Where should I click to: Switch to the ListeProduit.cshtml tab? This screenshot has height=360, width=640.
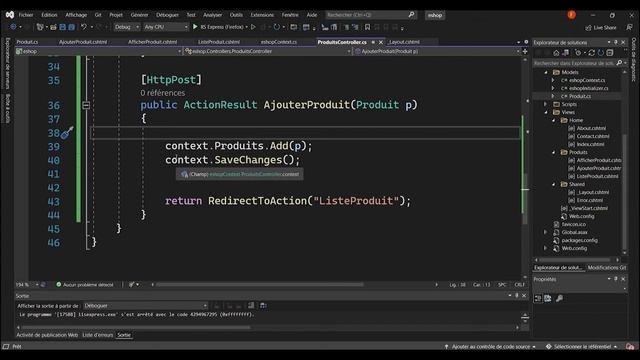(x=219, y=42)
